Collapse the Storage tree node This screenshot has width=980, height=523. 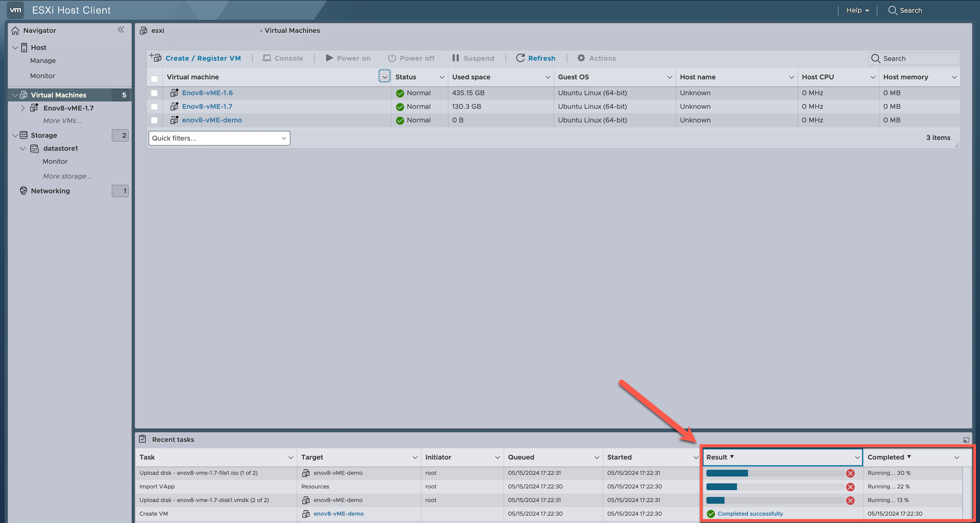(x=15, y=135)
